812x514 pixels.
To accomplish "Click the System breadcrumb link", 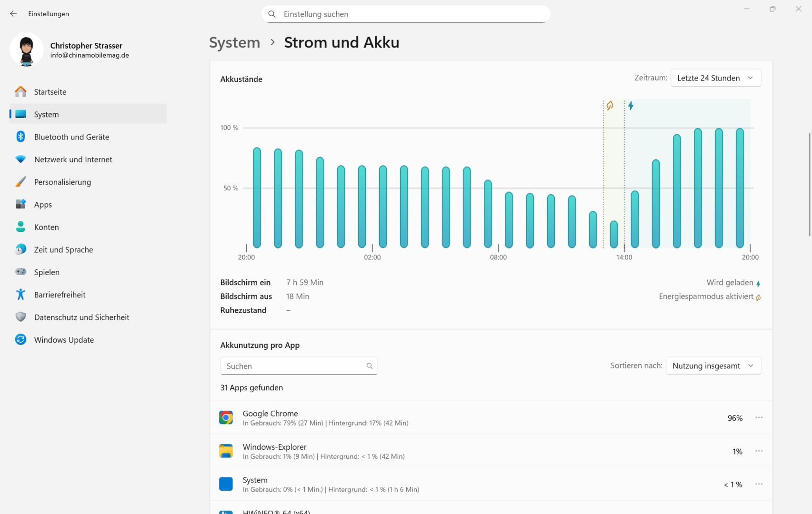I will tap(234, 42).
